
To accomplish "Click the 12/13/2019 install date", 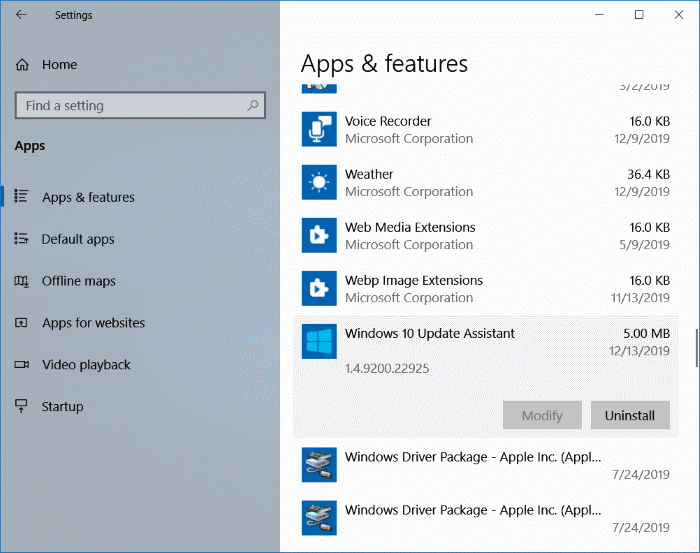I will click(x=639, y=351).
